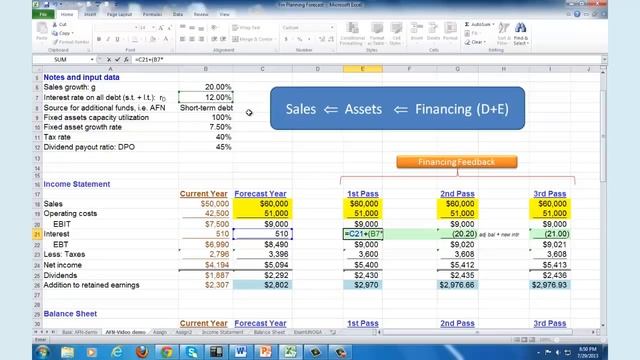Image resolution: width=640 pixels, height=360 pixels.
Task: Click the Paste button in Clipboard group
Action: 42,31
